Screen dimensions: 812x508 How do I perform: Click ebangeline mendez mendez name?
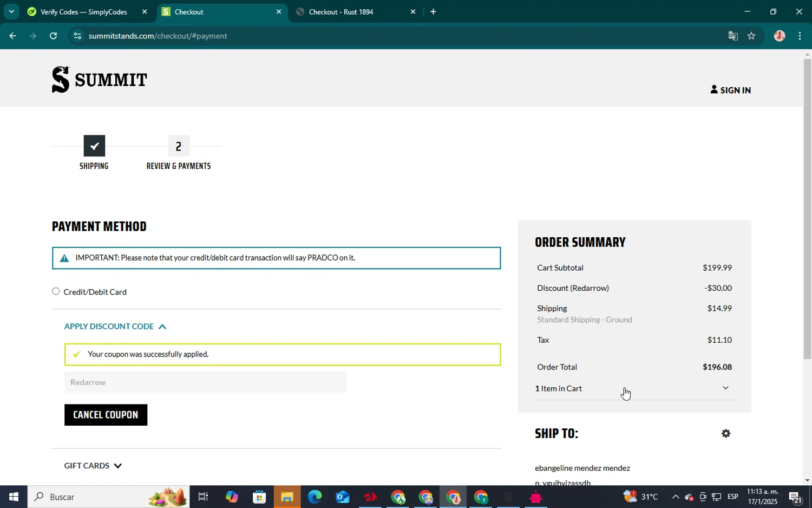point(582,468)
